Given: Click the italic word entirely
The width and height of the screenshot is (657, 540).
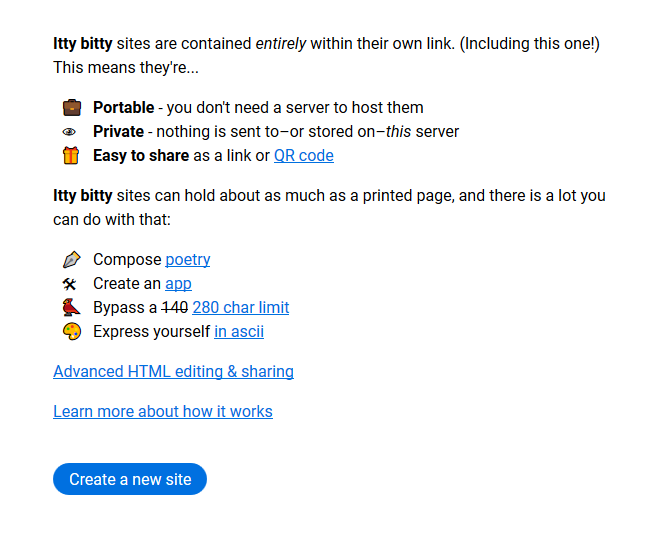Looking at the screenshot, I should [x=281, y=44].
